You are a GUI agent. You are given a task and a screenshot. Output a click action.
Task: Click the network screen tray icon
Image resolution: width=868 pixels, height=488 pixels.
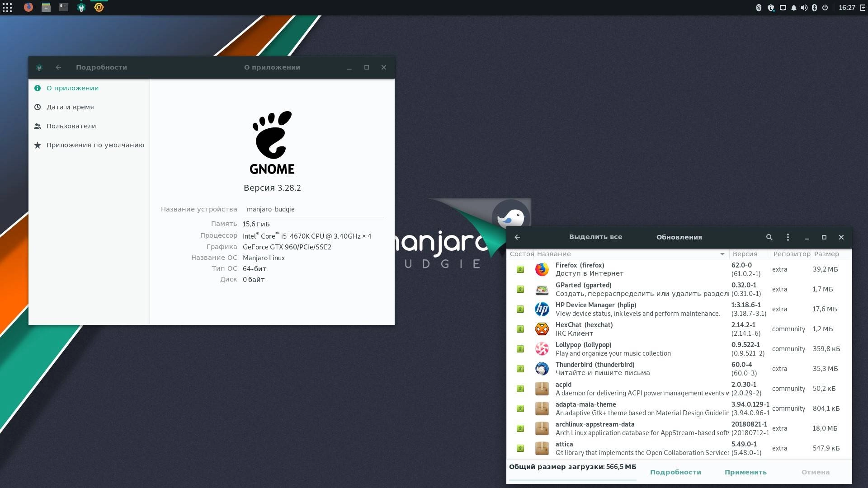[783, 8]
